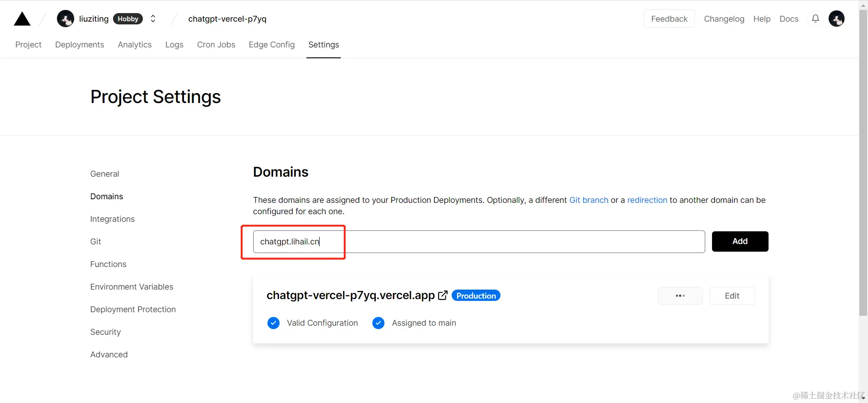This screenshot has height=403, width=868.
Task: Click the liuziting team name
Action: click(94, 19)
